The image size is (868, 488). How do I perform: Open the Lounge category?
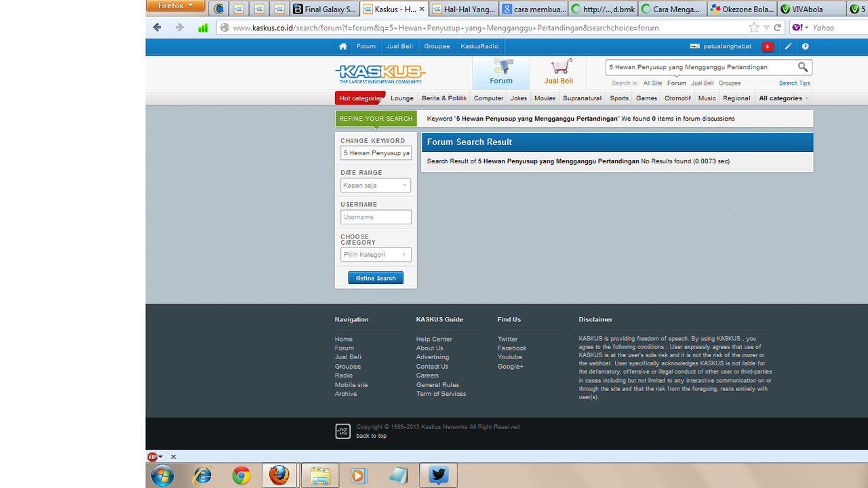click(402, 98)
